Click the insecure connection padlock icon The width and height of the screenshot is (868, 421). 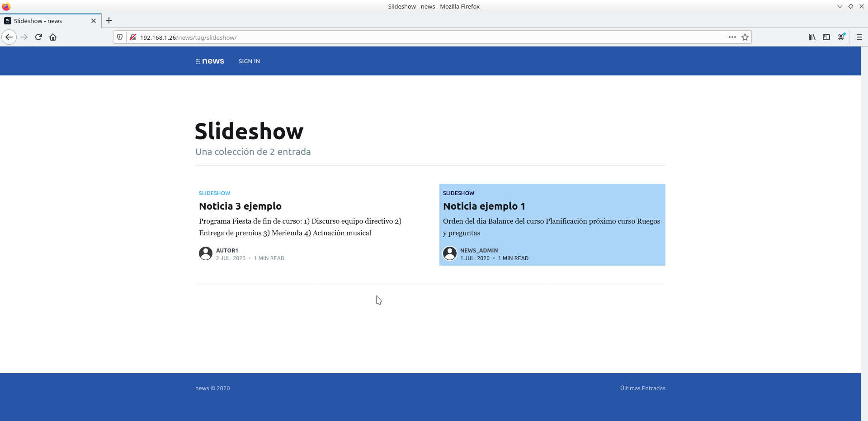[x=133, y=37]
